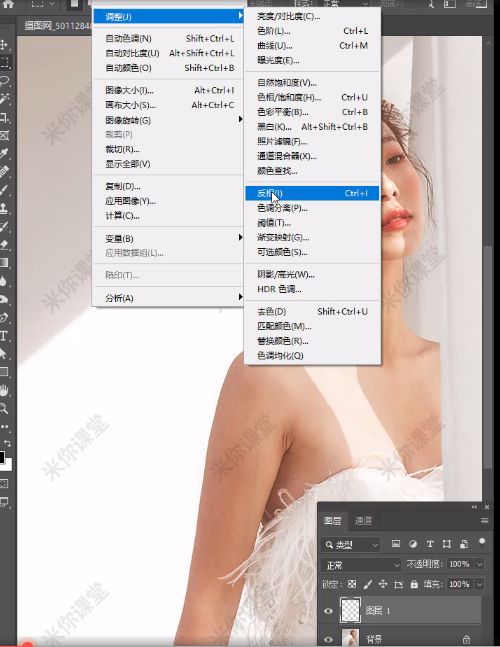Lock transparent pixels checkerboard icon
Screen dimensions: 500x647
pyautogui.click(x=351, y=584)
